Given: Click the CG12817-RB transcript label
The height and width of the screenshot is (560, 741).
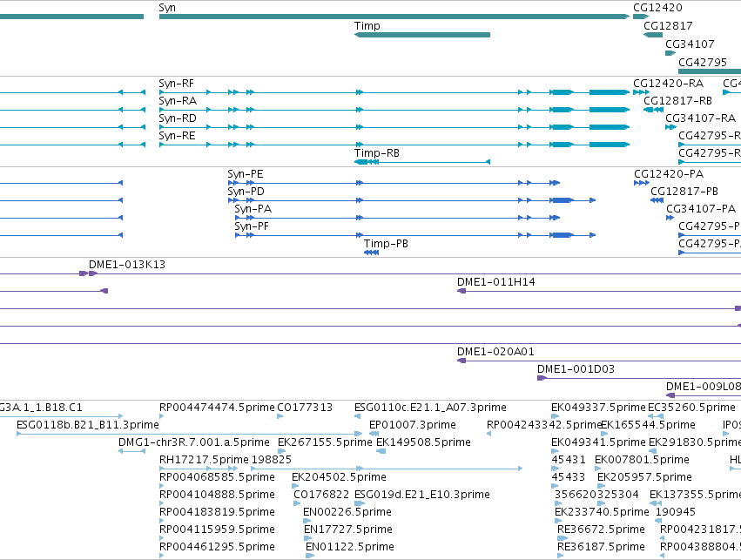Looking at the screenshot, I should [677, 101].
